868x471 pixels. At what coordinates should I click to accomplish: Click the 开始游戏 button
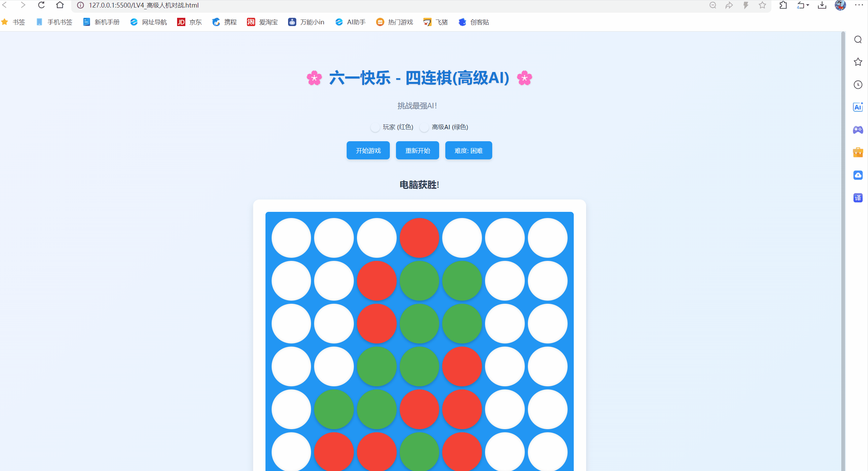pyautogui.click(x=368, y=150)
